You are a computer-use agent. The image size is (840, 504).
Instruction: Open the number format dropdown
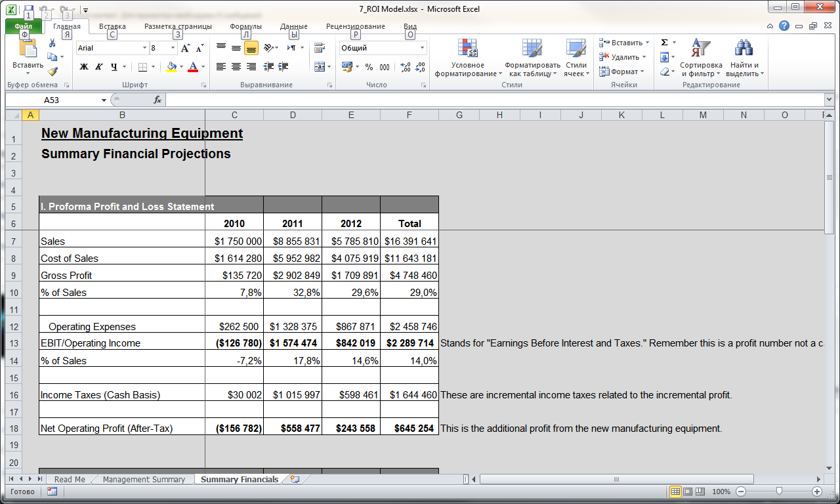tap(422, 48)
